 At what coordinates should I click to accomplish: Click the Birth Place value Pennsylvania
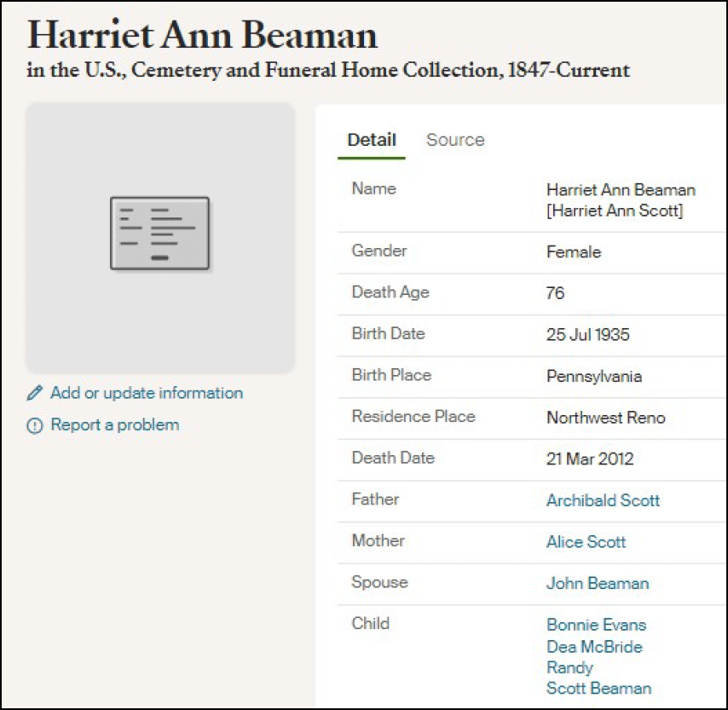593,377
